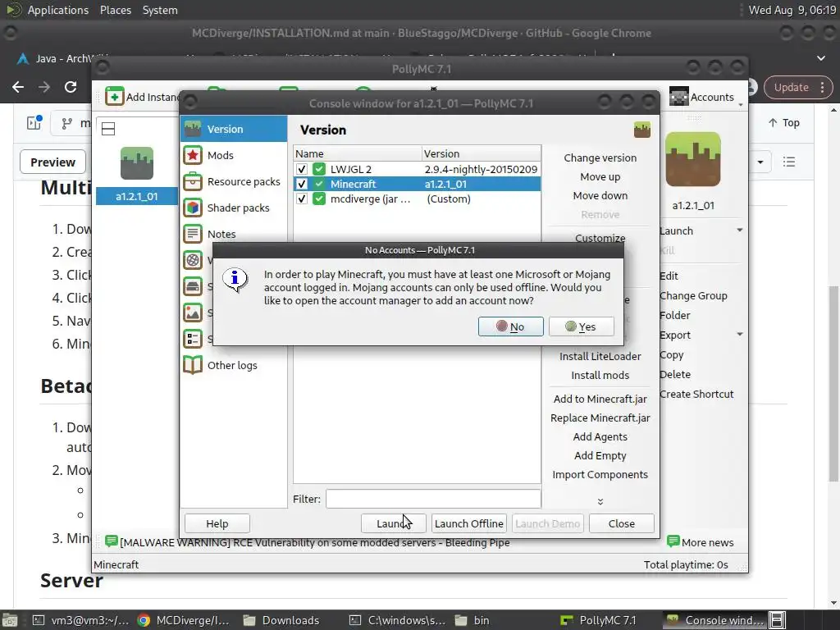Click the Servers icon in console sidebar
840x630 pixels.
[192, 286]
